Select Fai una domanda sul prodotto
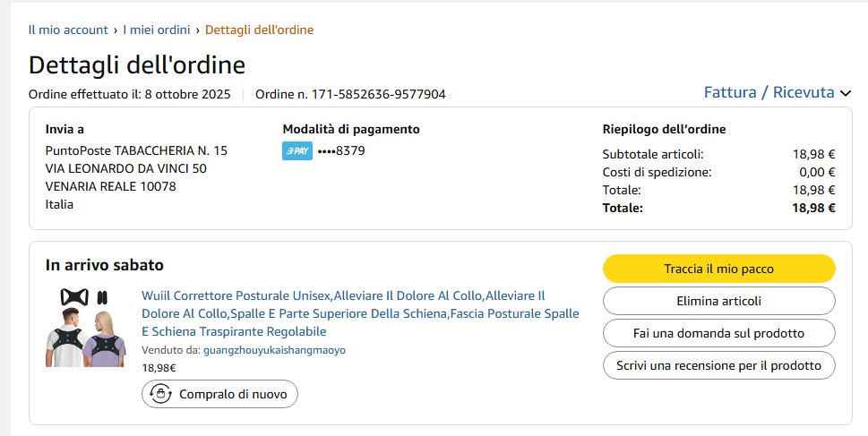The image size is (868, 436). coord(718,333)
